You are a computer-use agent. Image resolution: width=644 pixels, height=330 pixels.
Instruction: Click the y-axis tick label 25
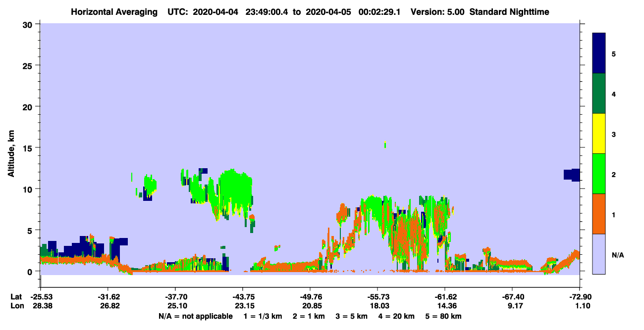29,65
